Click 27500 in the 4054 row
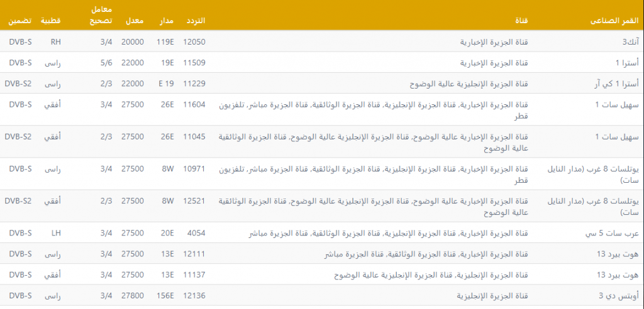Viewport: 644px width, 309px height. (x=133, y=234)
